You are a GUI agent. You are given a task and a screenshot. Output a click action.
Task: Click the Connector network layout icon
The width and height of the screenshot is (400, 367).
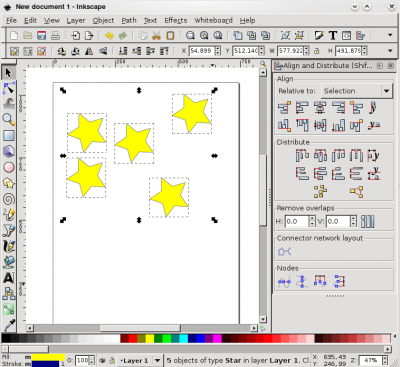coord(284,251)
